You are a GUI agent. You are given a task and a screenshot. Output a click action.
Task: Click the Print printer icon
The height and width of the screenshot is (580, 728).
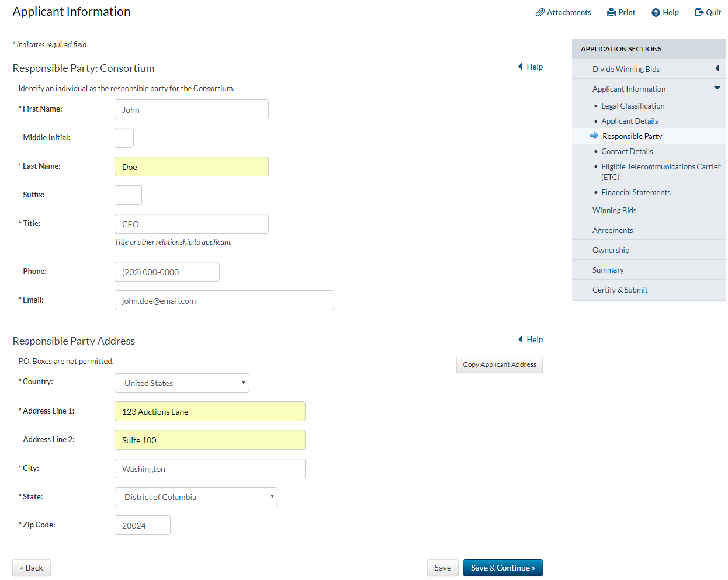[x=611, y=12]
